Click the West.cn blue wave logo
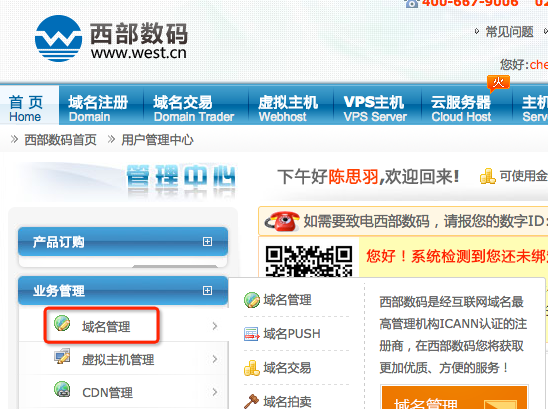 point(59,38)
